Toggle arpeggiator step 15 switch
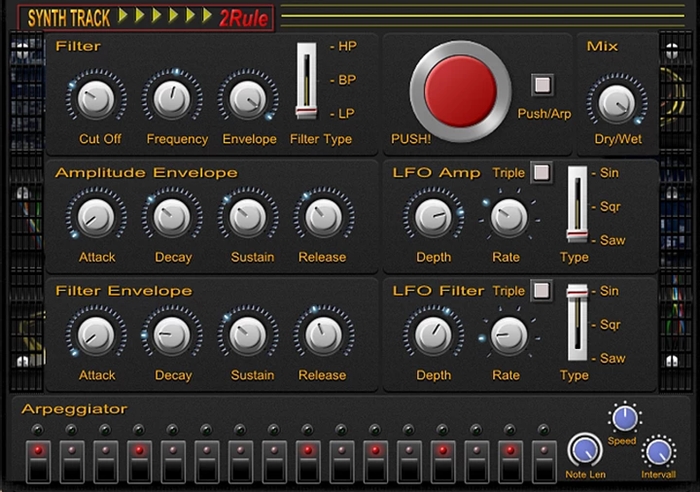This screenshot has height=492, width=700. 510,462
